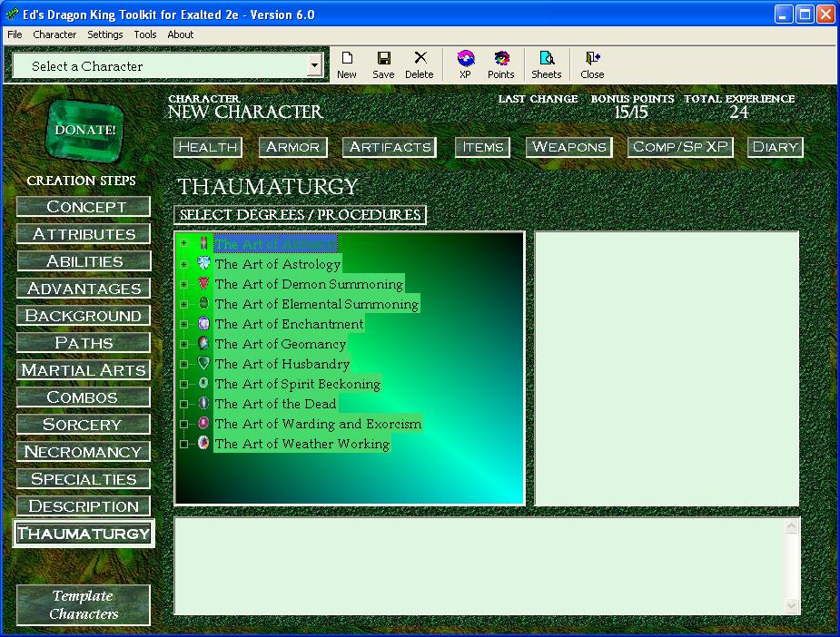
Task: Open the Artifacts section
Action: click(x=390, y=147)
